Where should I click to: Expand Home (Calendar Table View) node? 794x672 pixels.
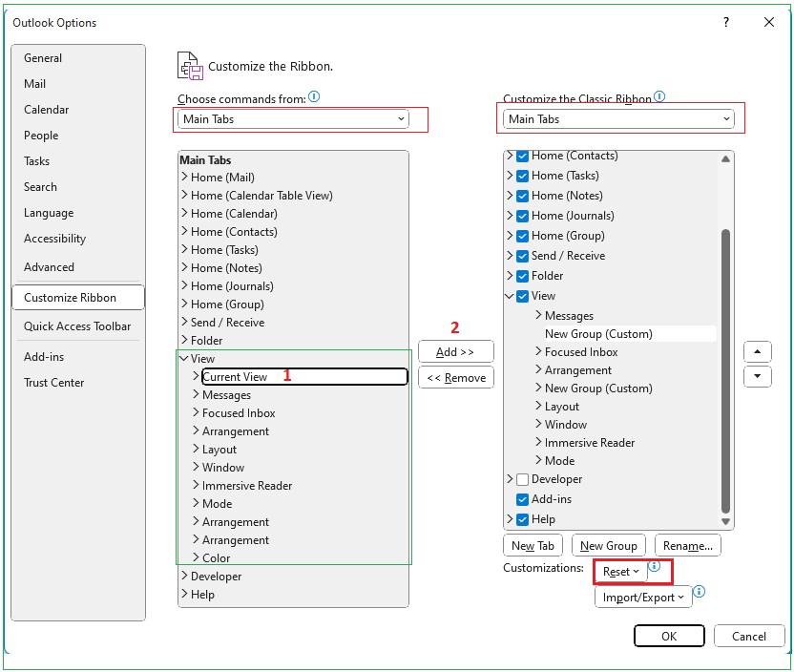coord(185,195)
